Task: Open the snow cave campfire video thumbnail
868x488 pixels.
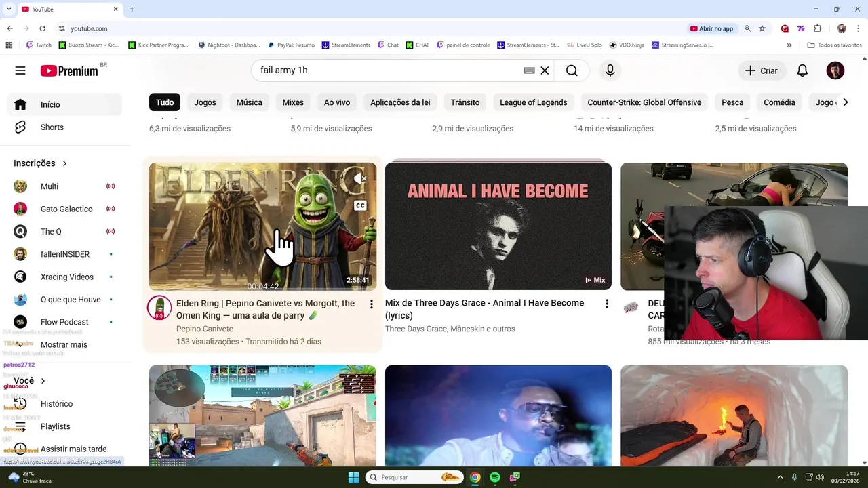Action: tap(734, 415)
